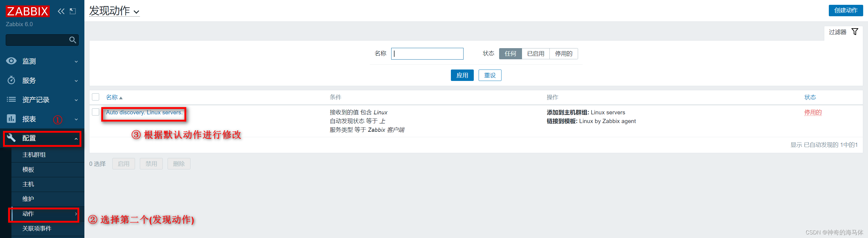Collapse the 配置 menu chevron

point(76,138)
